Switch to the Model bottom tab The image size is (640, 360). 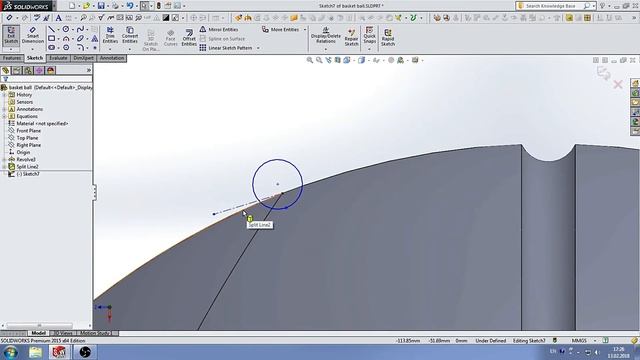click(38, 333)
